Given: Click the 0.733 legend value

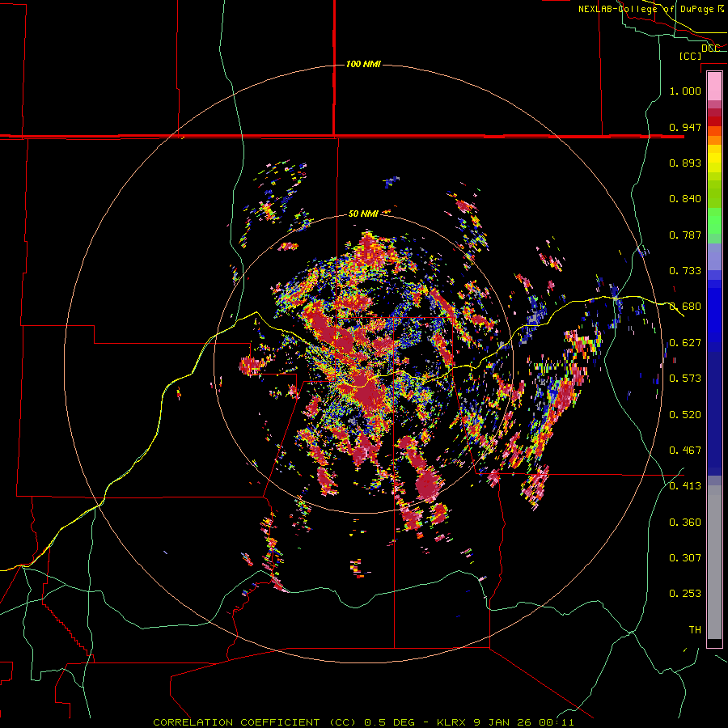Looking at the screenshot, I should tap(685, 271).
